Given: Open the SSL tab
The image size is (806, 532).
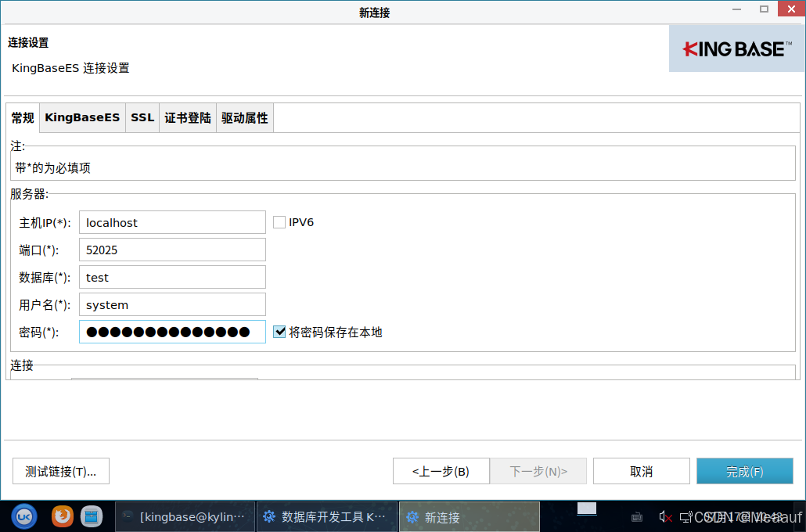Looking at the screenshot, I should point(142,118).
